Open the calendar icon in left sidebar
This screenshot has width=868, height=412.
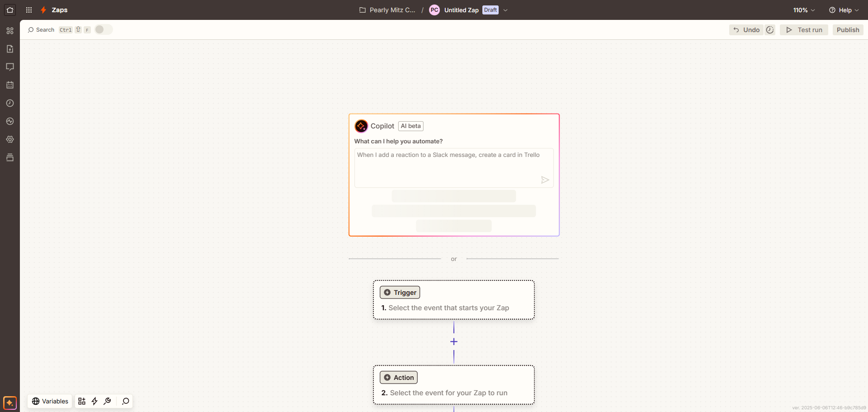pos(10,85)
